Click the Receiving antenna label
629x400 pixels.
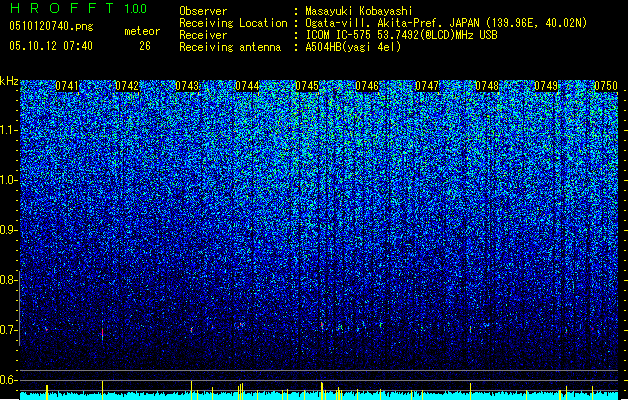pyautogui.click(x=230, y=47)
